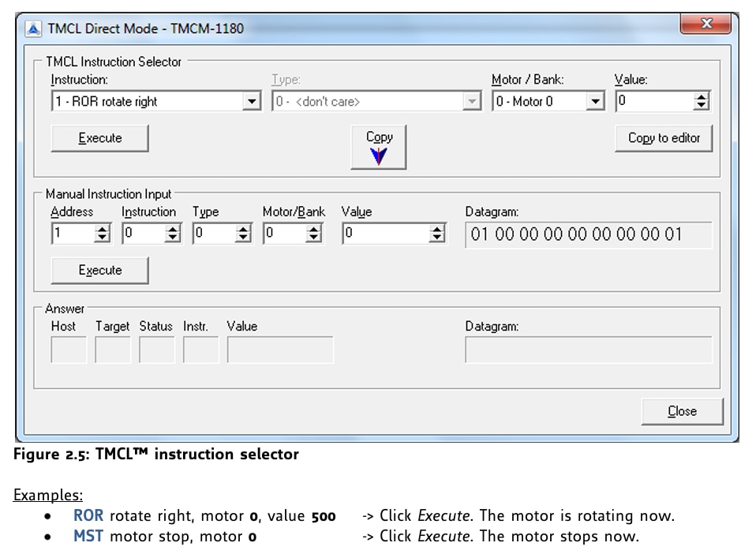Decrease Value in TMCL Instruction Selector

tap(701, 106)
